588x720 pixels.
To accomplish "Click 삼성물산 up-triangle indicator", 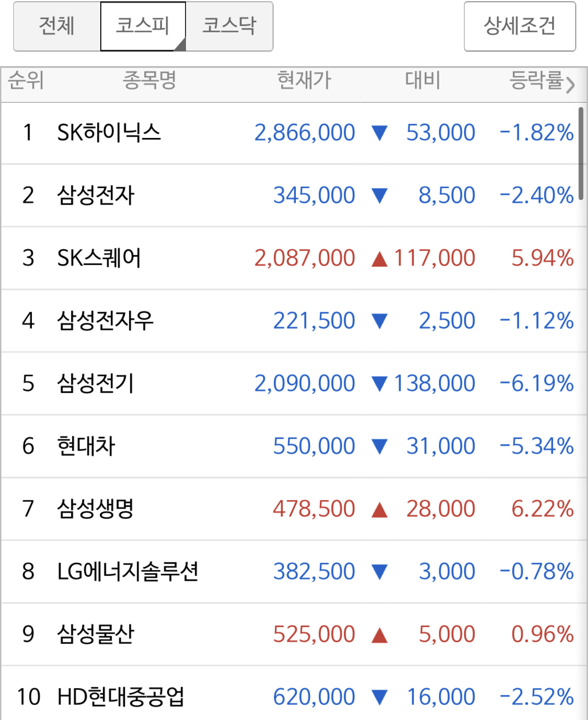I will click(379, 635).
